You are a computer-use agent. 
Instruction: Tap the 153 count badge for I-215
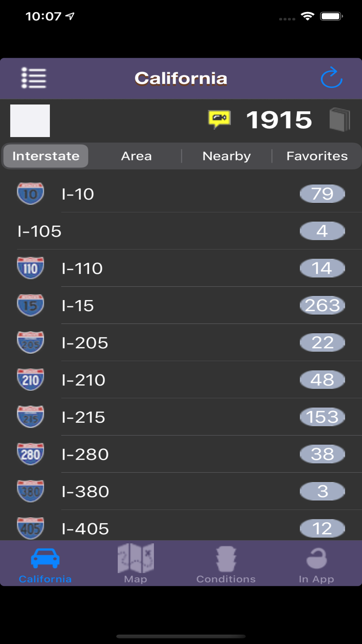point(322,417)
